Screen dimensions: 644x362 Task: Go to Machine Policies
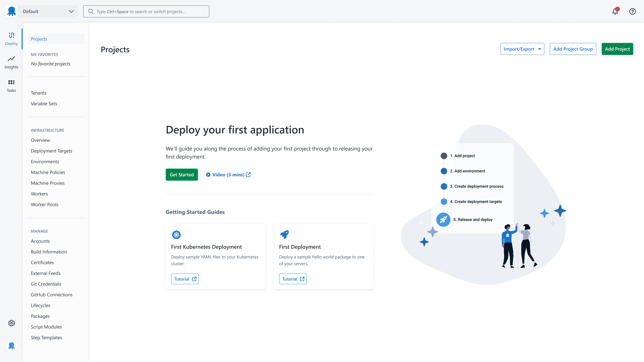point(48,172)
